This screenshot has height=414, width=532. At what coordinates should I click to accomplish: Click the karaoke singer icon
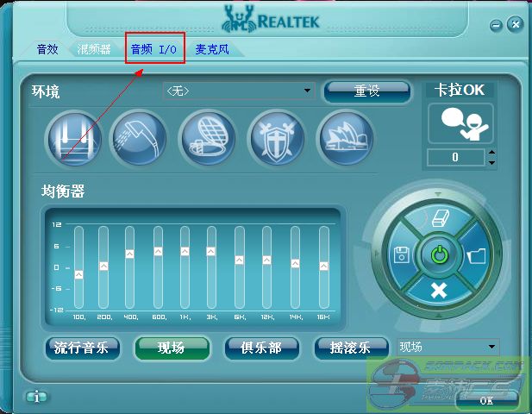(x=460, y=124)
